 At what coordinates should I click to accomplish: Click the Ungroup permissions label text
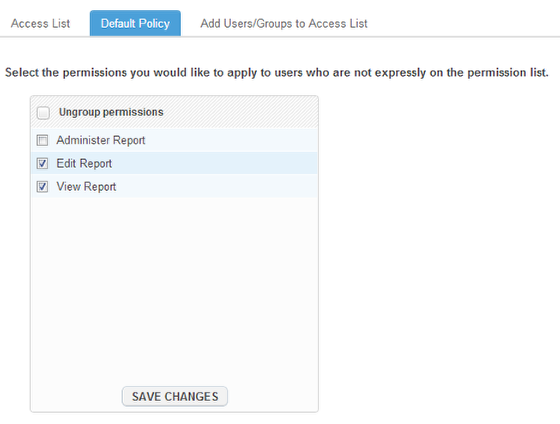pyautogui.click(x=111, y=112)
